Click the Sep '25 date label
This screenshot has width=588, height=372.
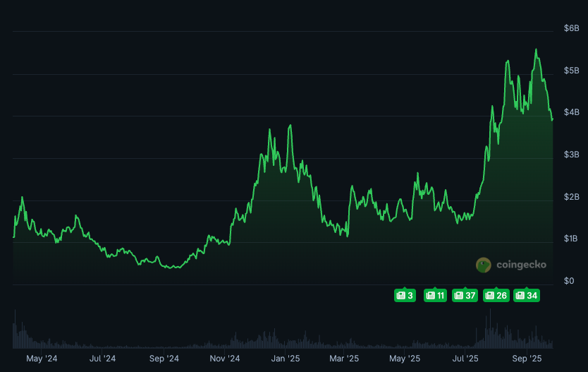[526, 359]
